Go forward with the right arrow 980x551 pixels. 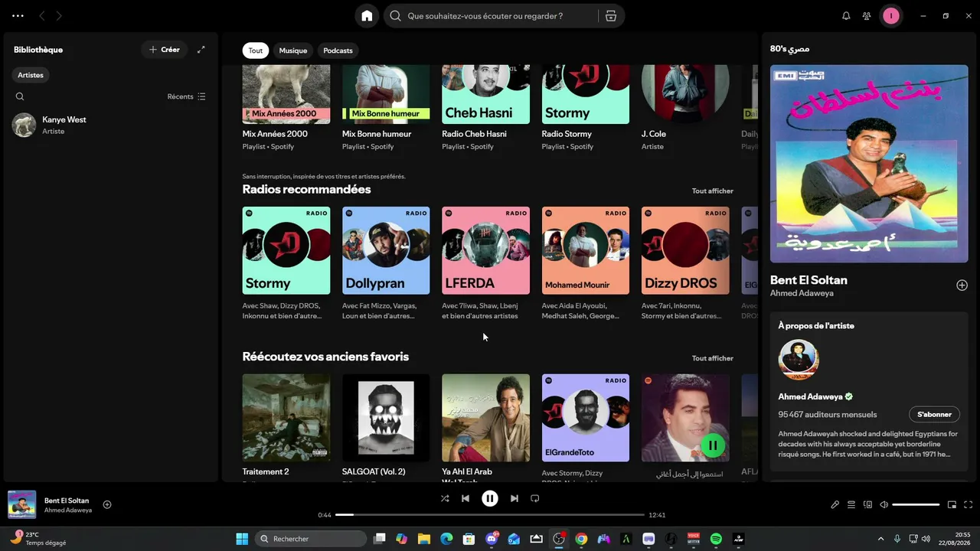point(59,15)
